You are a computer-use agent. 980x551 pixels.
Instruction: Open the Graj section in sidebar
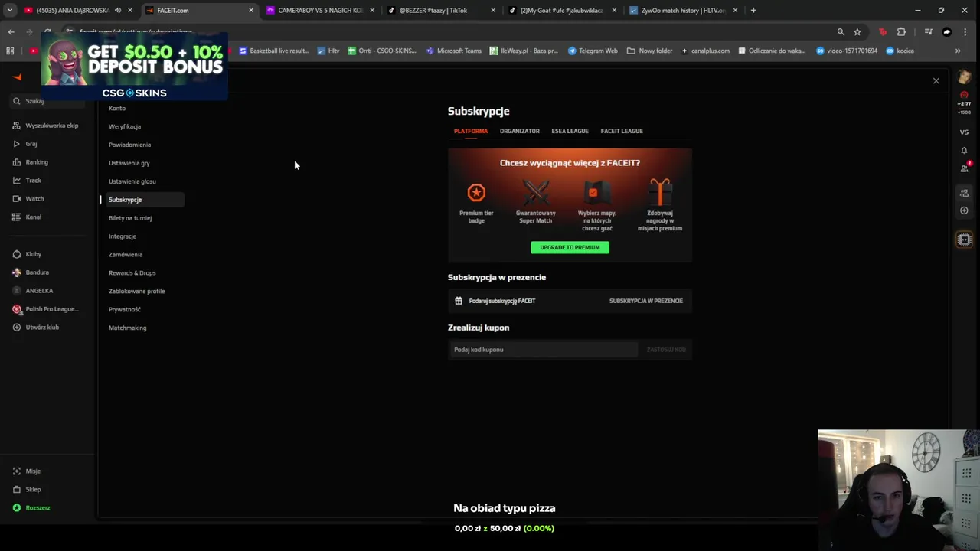pos(25,144)
